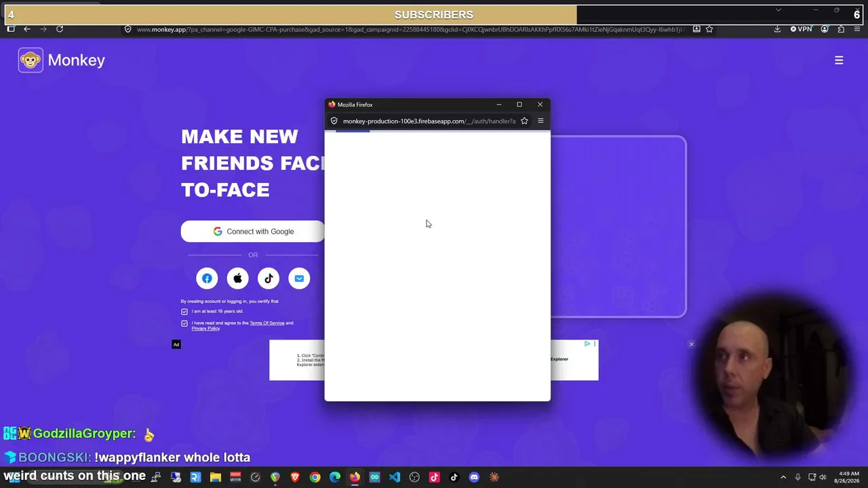Open Discord from the taskbar
The height and width of the screenshot is (488, 868).
(474, 477)
